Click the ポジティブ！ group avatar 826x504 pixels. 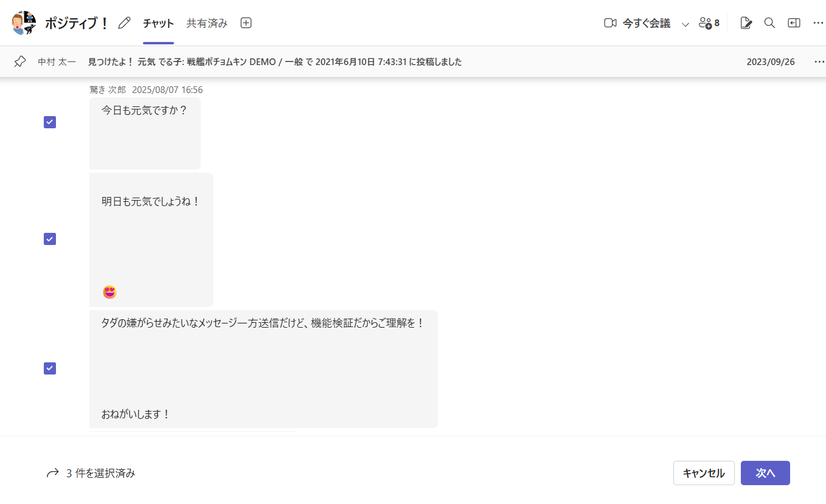(24, 23)
